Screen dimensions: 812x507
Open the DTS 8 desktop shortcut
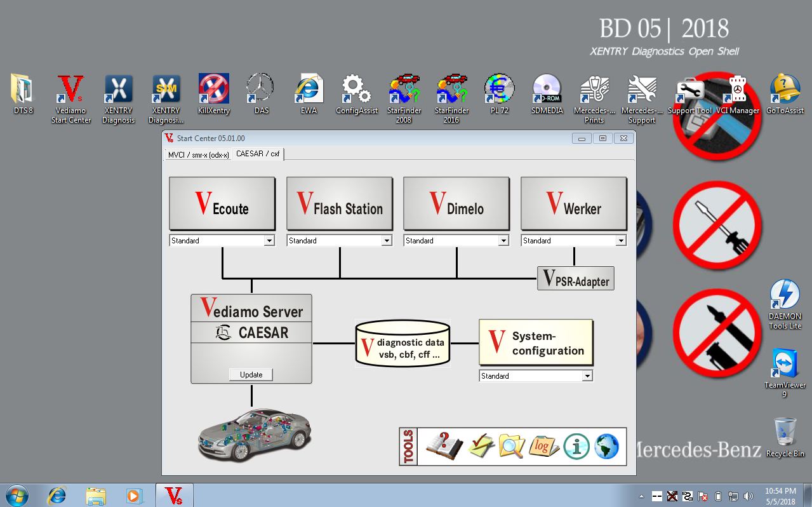pyautogui.click(x=23, y=94)
